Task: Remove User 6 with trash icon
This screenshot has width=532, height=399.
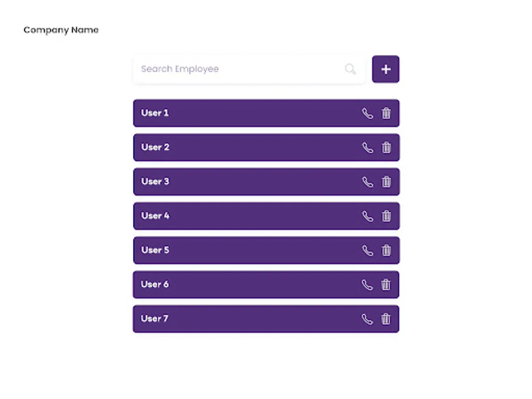Action: click(386, 285)
